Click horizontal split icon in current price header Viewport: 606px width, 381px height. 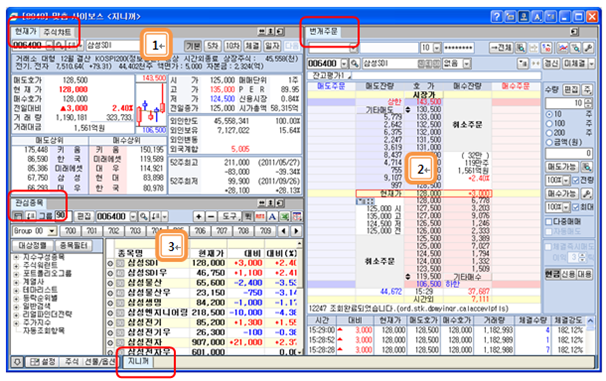(262, 31)
